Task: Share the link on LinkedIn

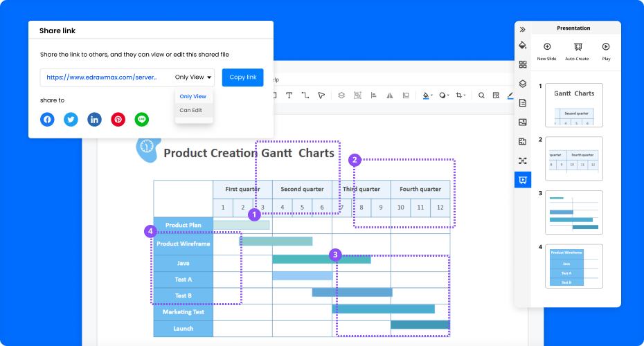Action: 94,119
